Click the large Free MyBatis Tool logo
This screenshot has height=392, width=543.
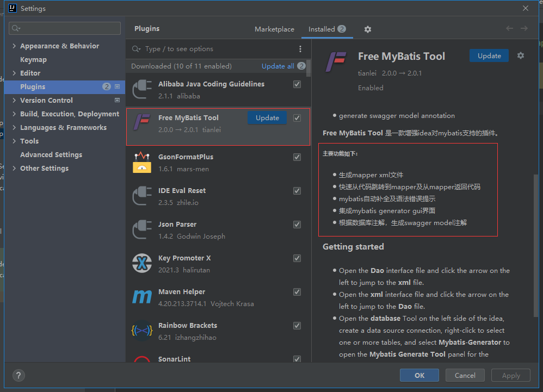pyautogui.click(x=336, y=61)
